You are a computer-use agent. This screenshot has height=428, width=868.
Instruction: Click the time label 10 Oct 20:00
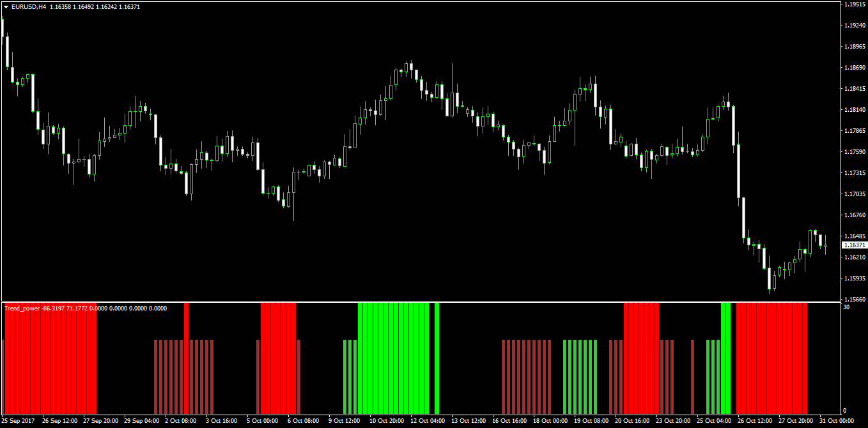tap(387, 422)
